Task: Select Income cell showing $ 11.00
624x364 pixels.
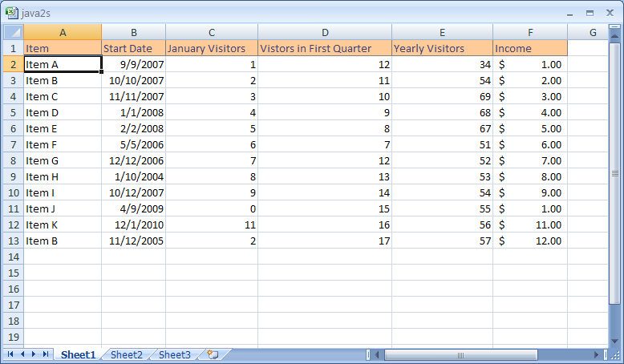Action: click(x=530, y=224)
